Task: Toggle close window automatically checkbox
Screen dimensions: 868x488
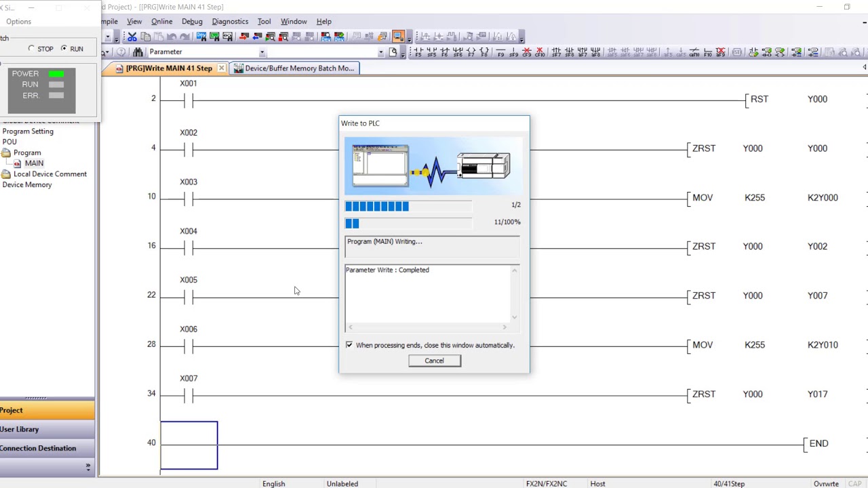Action: click(x=349, y=345)
